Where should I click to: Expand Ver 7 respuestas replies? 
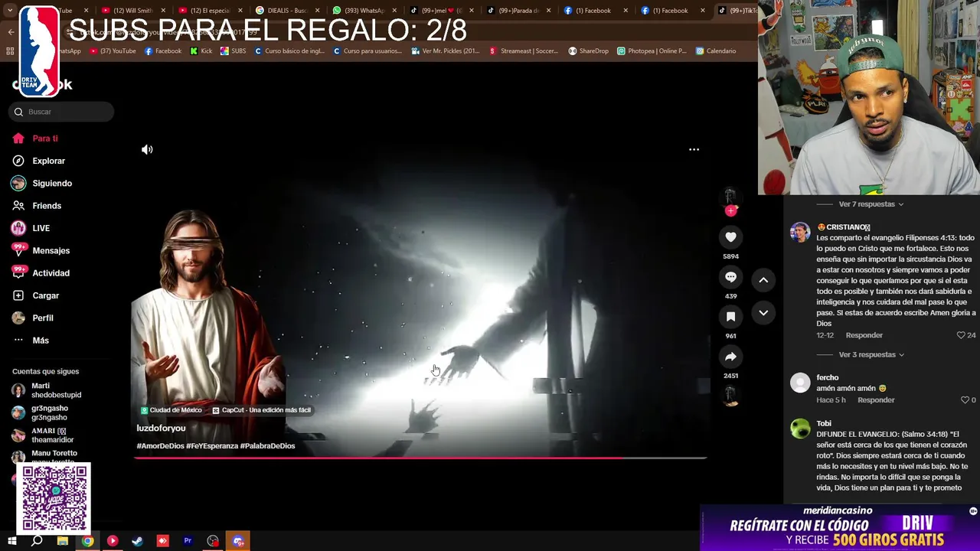871,204
